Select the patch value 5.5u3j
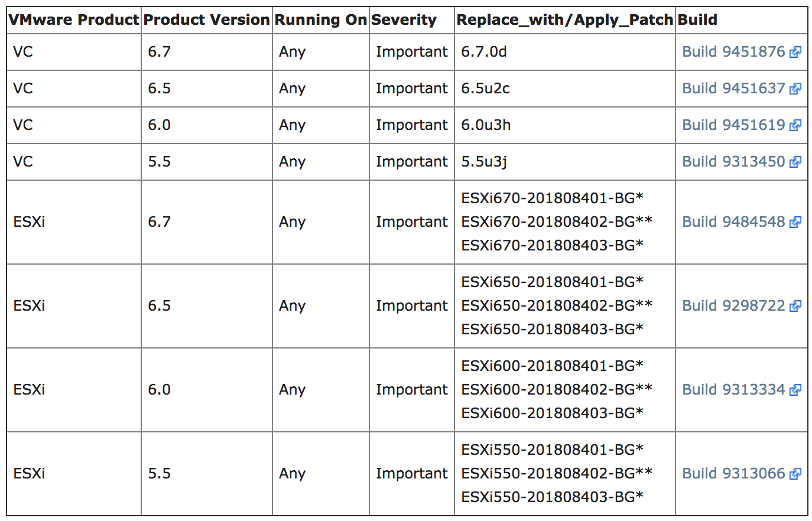The width and height of the screenshot is (812, 521). point(484,162)
